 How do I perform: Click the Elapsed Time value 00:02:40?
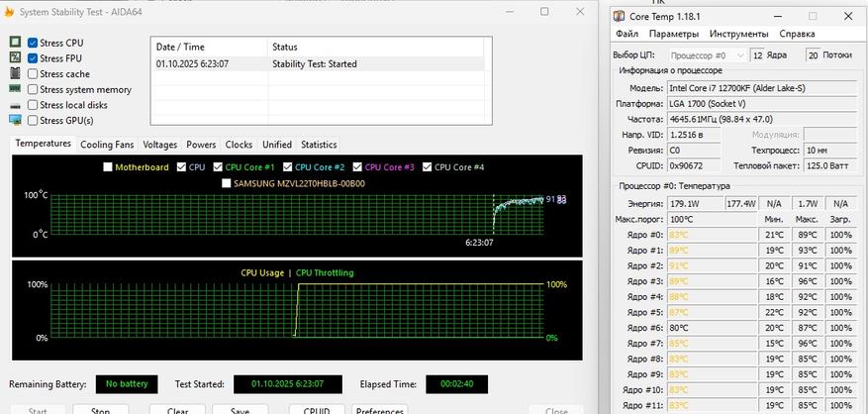pos(456,384)
